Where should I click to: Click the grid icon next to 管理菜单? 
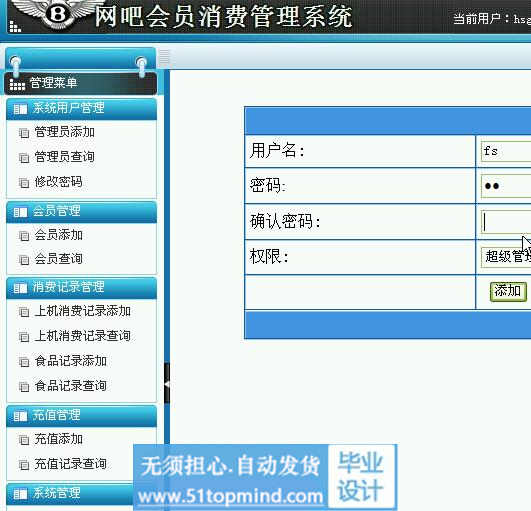(17, 84)
